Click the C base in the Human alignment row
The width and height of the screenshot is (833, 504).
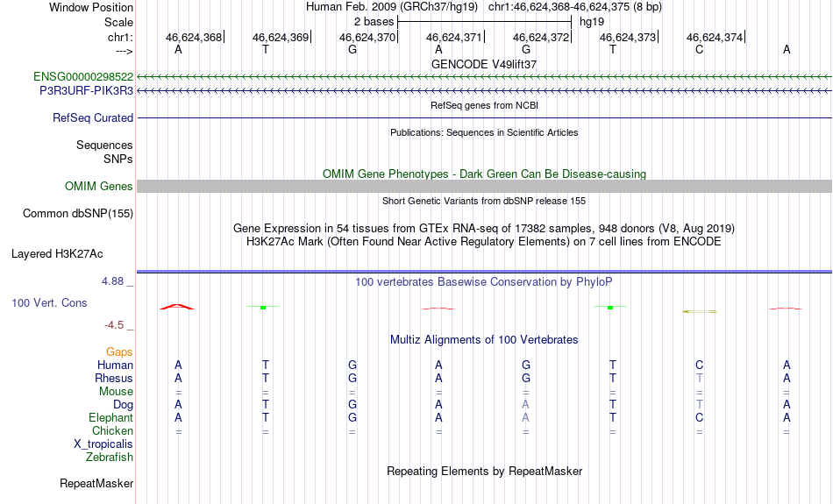point(699,366)
